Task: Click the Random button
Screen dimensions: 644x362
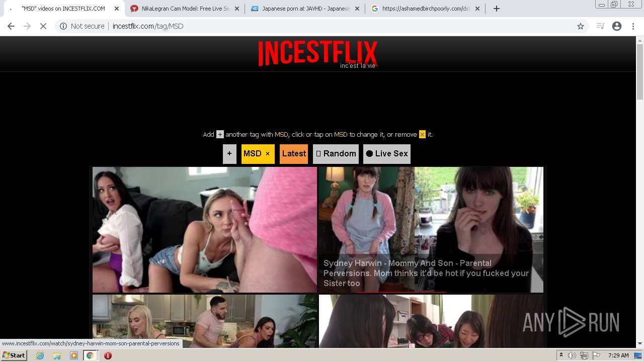Action: pyautogui.click(x=336, y=154)
